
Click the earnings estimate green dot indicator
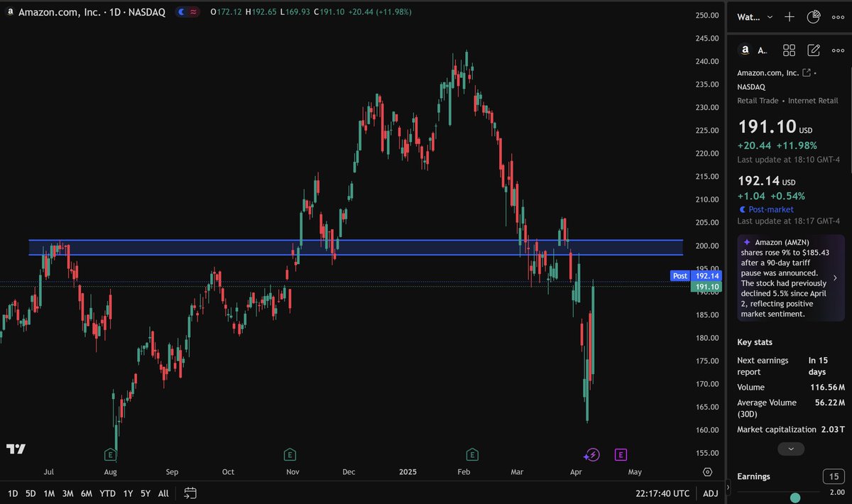795,498
